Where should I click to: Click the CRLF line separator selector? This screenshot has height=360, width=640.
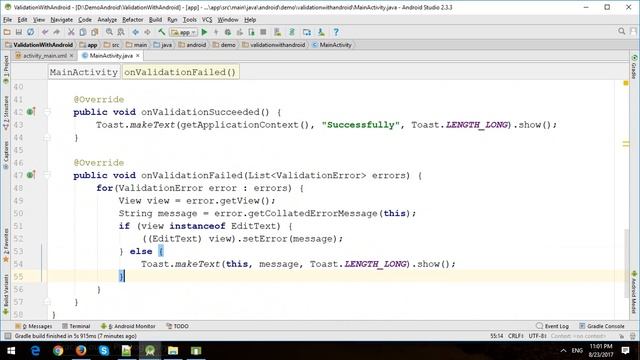tap(516, 336)
